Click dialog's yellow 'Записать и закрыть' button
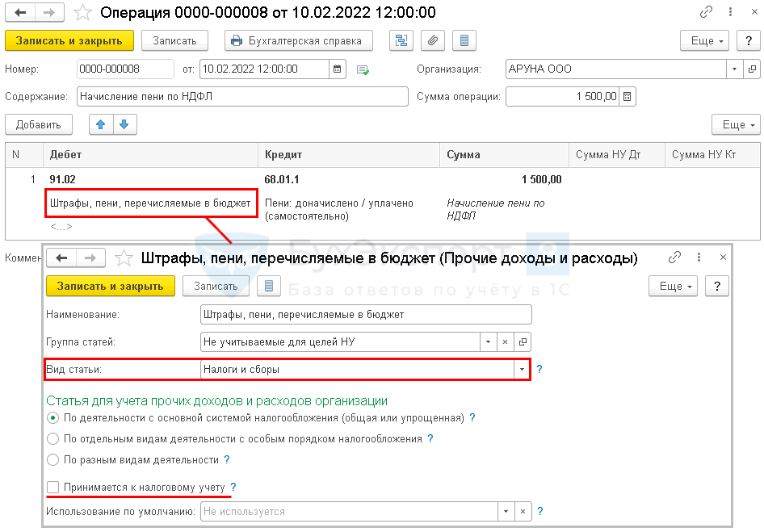This screenshot has width=764, height=532. 110,286
